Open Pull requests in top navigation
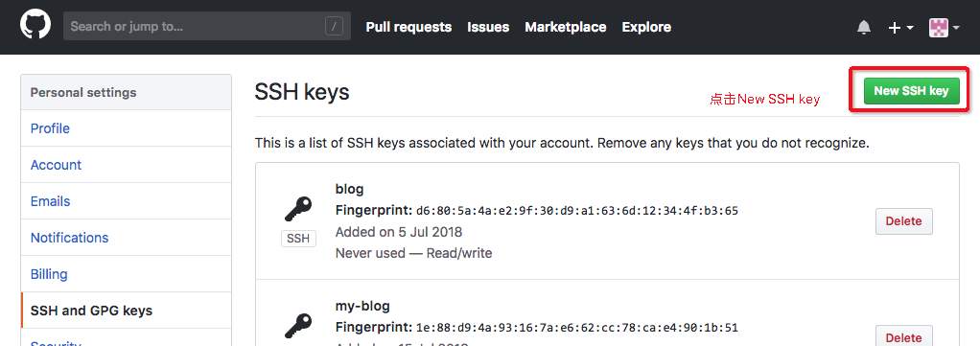Image resolution: width=980 pixels, height=346 pixels. click(408, 28)
